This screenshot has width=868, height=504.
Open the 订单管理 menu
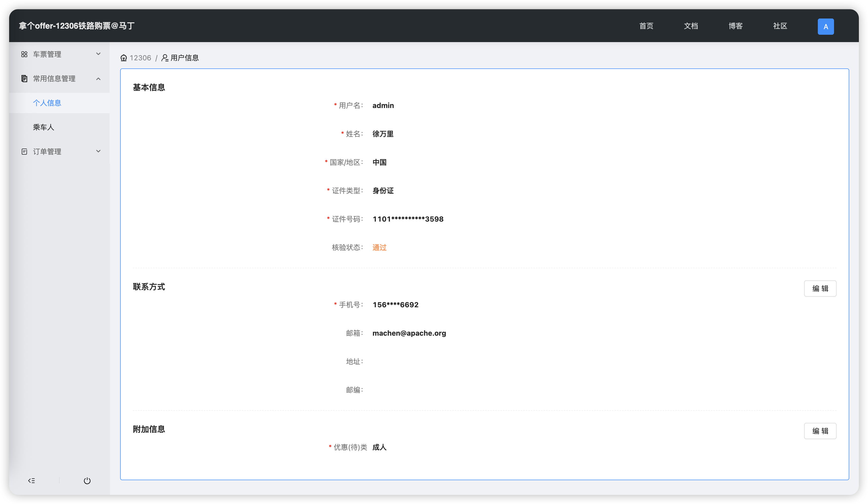[x=59, y=152]
